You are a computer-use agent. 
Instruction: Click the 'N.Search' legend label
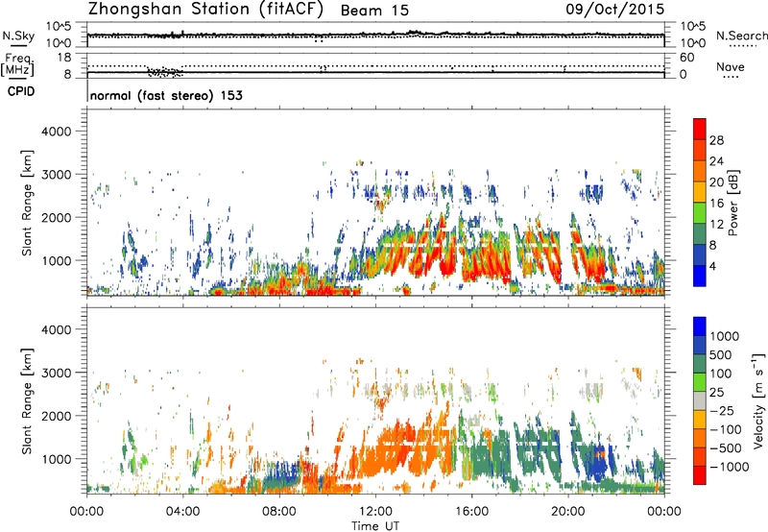(741, 36)
